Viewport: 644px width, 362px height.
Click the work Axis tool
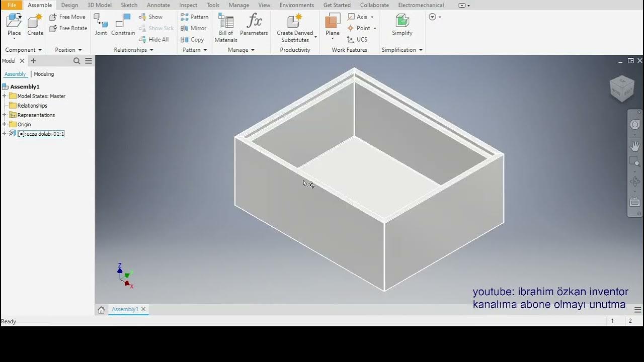pos(358,17)
